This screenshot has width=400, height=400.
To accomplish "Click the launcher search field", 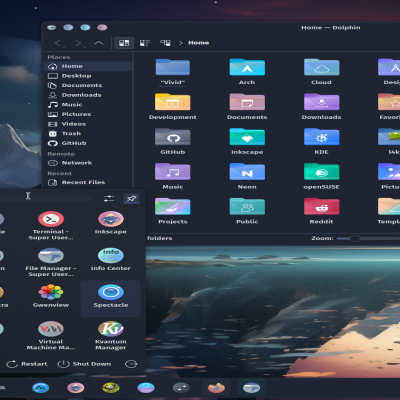I will pos(47,199).
